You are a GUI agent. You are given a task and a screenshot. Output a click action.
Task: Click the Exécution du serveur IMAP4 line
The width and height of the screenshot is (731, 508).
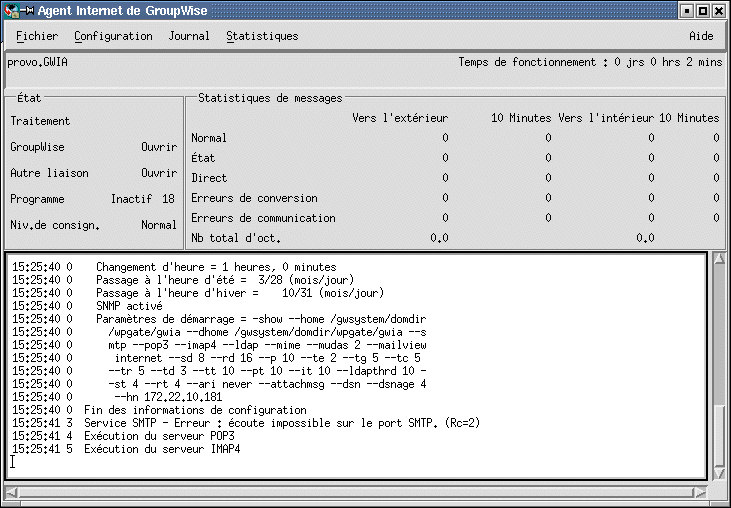[126, 449]
